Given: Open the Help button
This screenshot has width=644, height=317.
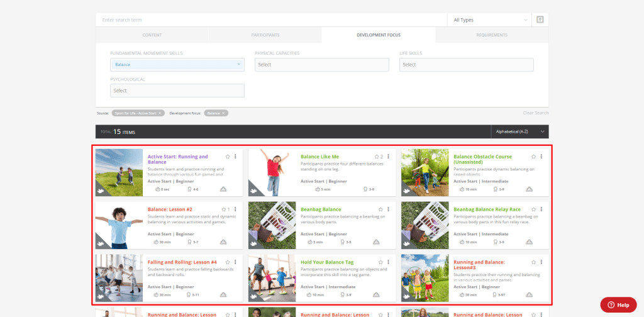Looking at the screenshot, I should 619,304.
